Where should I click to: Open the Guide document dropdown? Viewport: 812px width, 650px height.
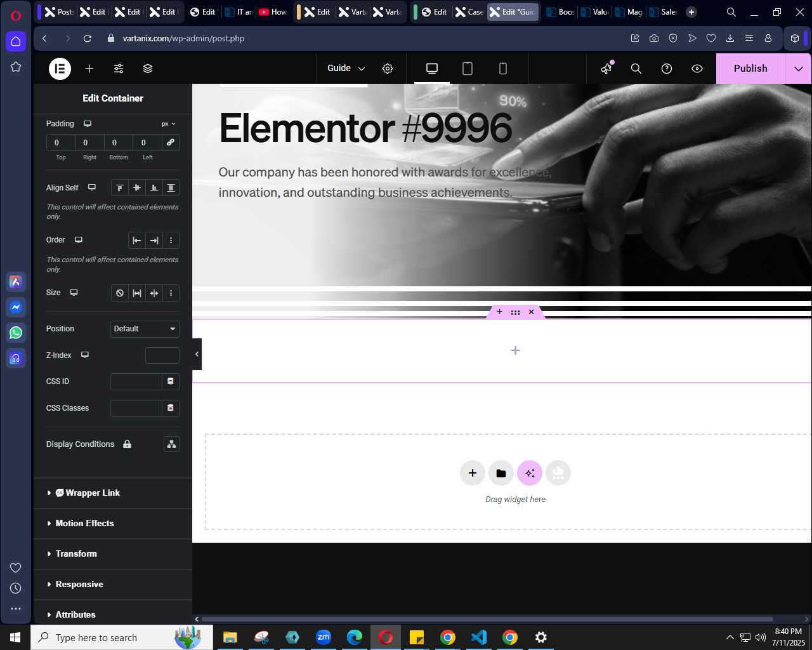click(346, 69)
